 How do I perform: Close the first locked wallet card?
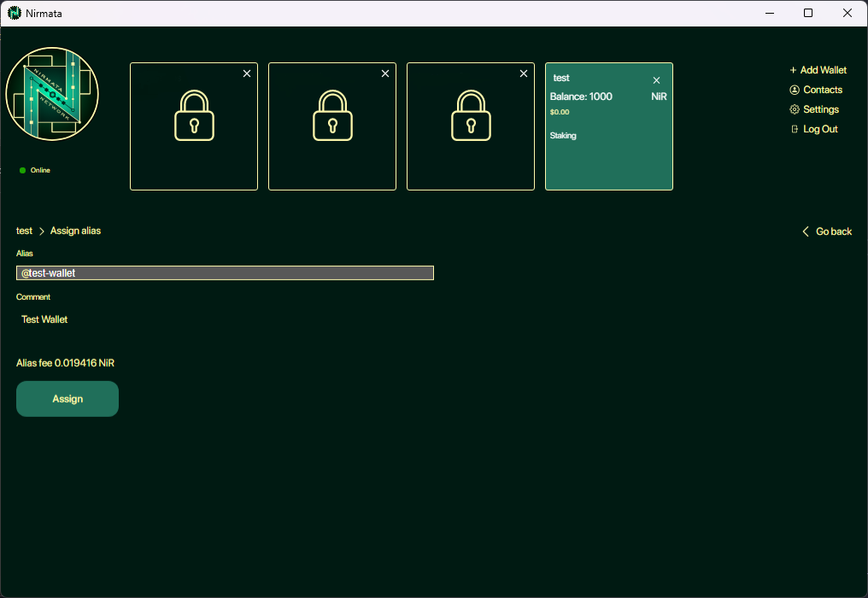[x=247, y=73]
